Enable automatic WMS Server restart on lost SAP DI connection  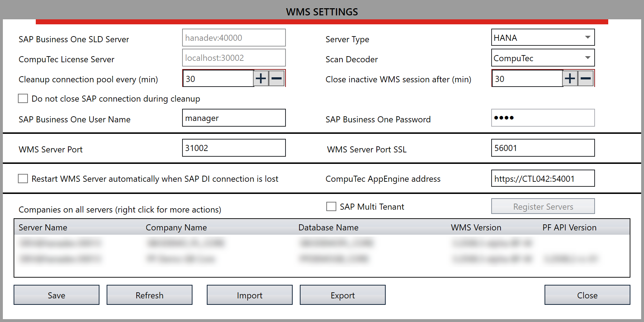[x=23, y=179]
